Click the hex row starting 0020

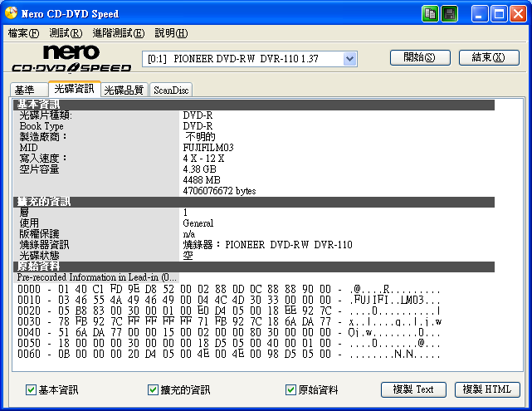tap(229, 311)
